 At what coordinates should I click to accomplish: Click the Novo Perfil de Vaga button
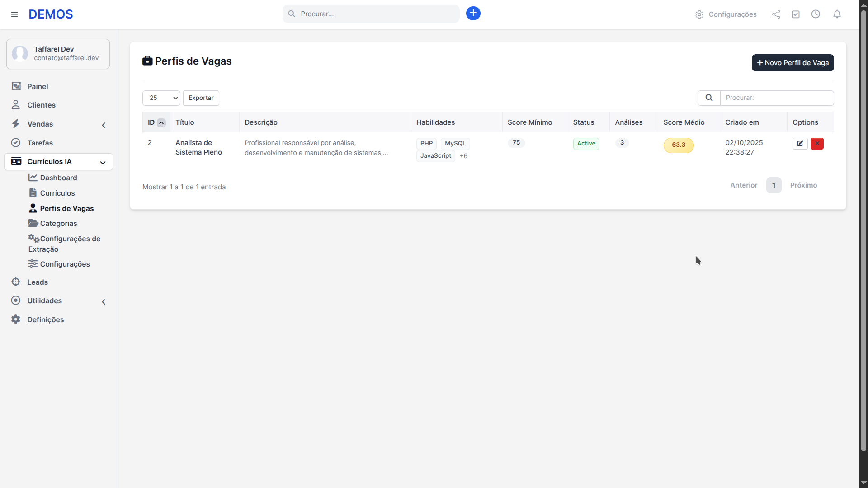pos(793,63)
